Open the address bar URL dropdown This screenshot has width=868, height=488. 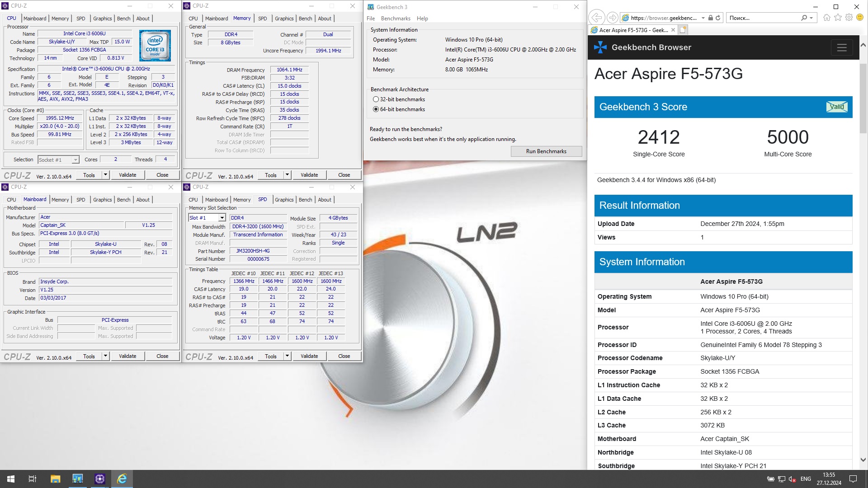703,18
